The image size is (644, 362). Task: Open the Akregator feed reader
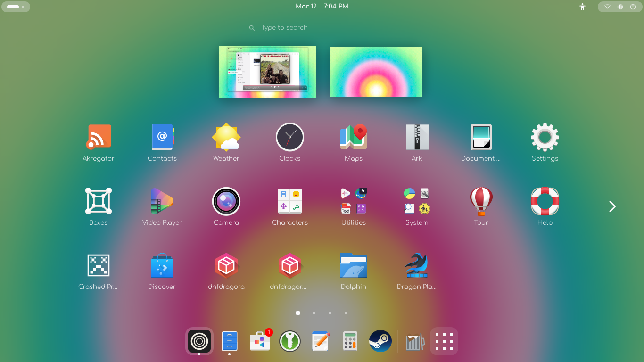click(x=98, y=137)
